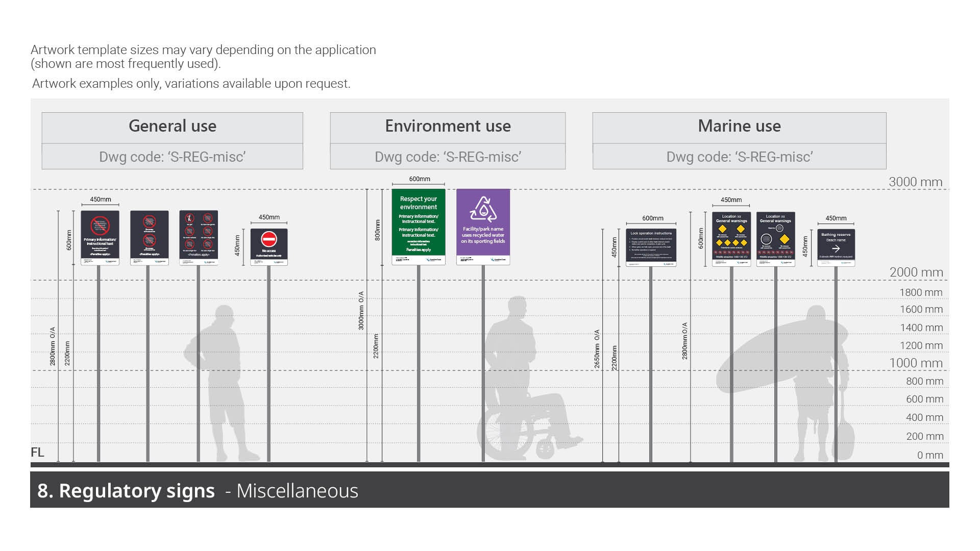Click first Location xx General warnings sign
The height and width of the screenshot is (551, 980).
click(731, 238)
